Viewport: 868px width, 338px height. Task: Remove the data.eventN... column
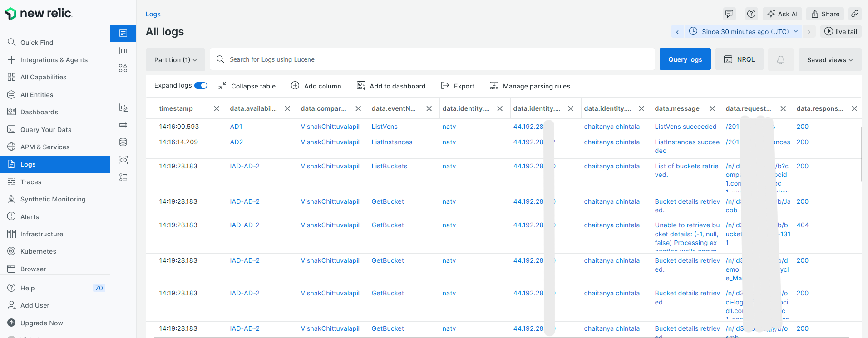coord(429,108)
